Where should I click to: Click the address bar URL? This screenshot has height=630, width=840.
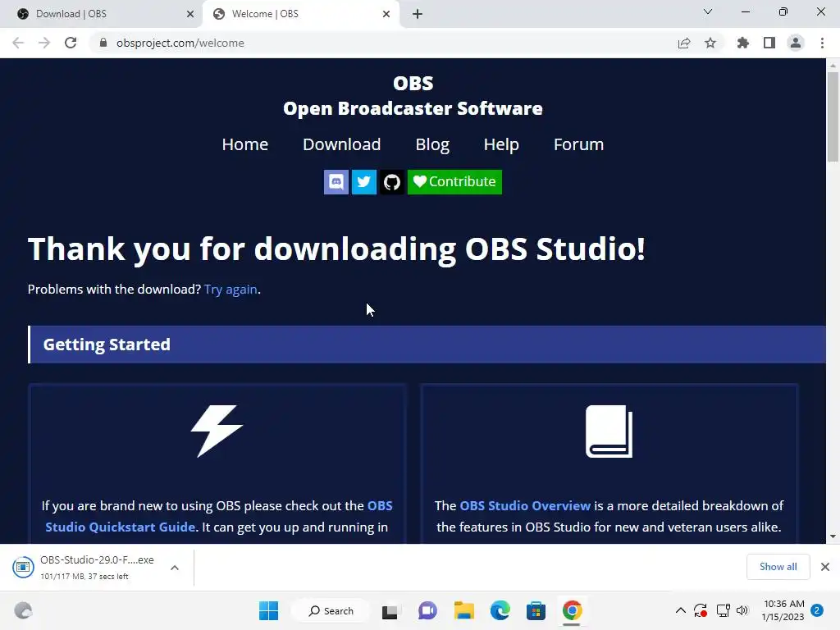click(x=180, y=43)
